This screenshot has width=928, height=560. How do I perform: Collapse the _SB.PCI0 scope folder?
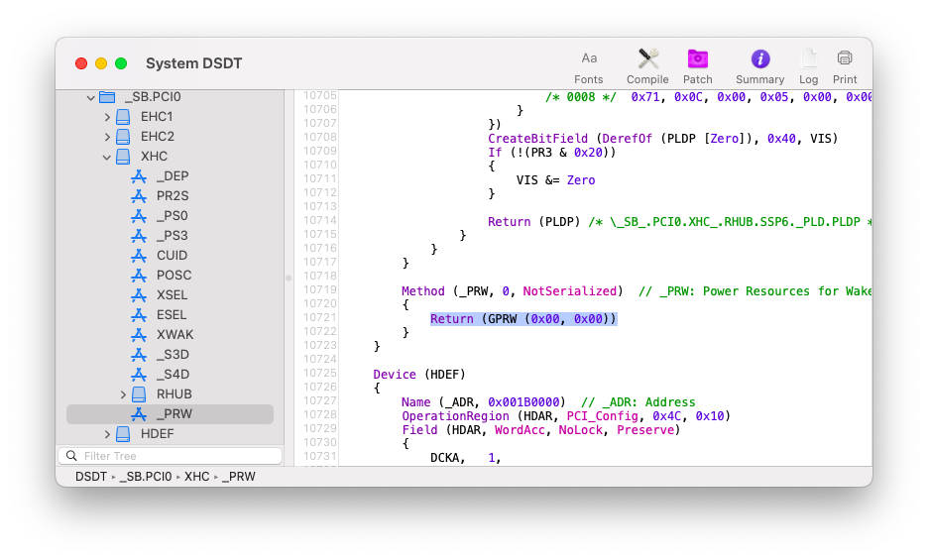point(90,97)
